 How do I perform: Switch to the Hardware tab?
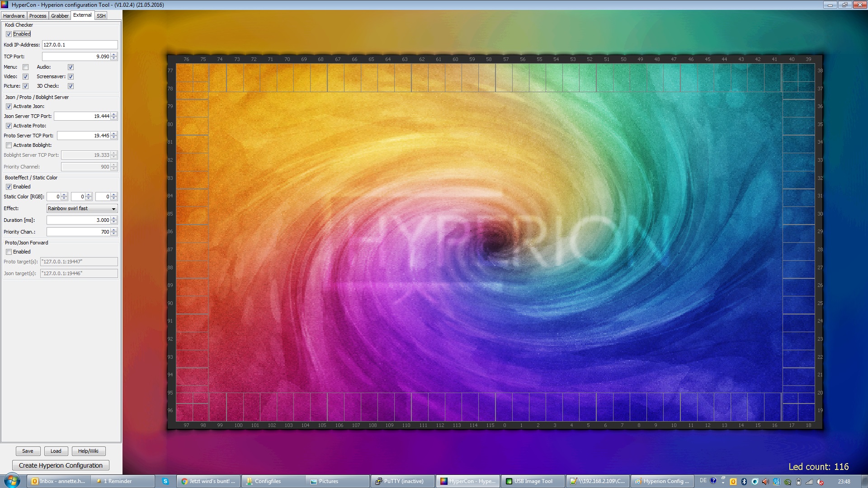14,16
